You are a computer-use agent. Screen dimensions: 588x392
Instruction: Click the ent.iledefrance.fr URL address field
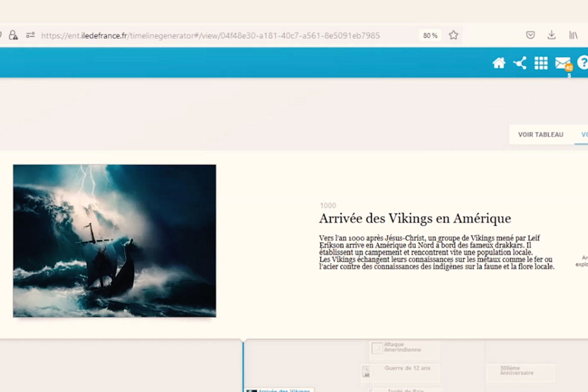[x=211, y=35]
